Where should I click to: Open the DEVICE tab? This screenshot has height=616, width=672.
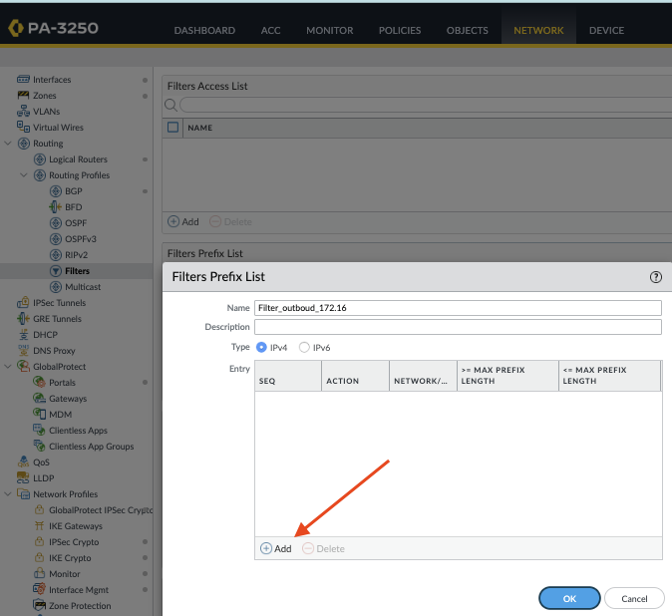pyautogui.click(x=606, y=31)
